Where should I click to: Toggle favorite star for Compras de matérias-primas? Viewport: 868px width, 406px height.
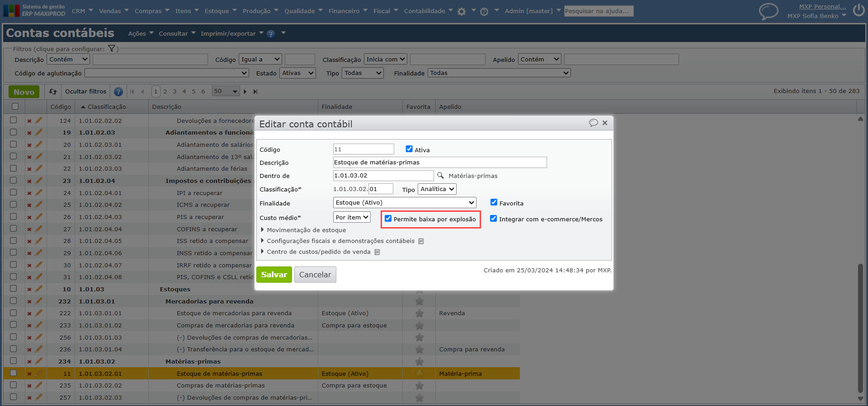420,386
